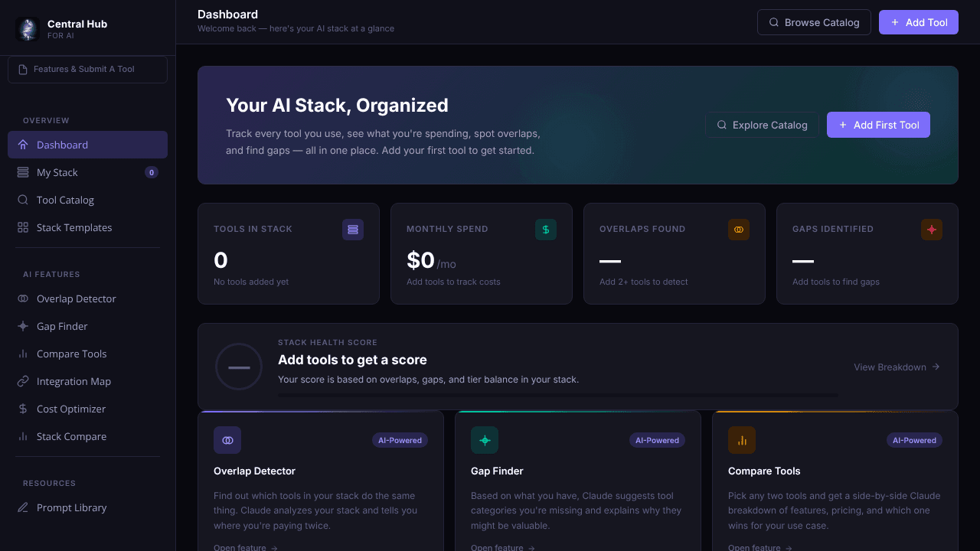Click the Monthly Spend dollar icon
Viewport: 980px width, 551px height.
click(546, 230)
